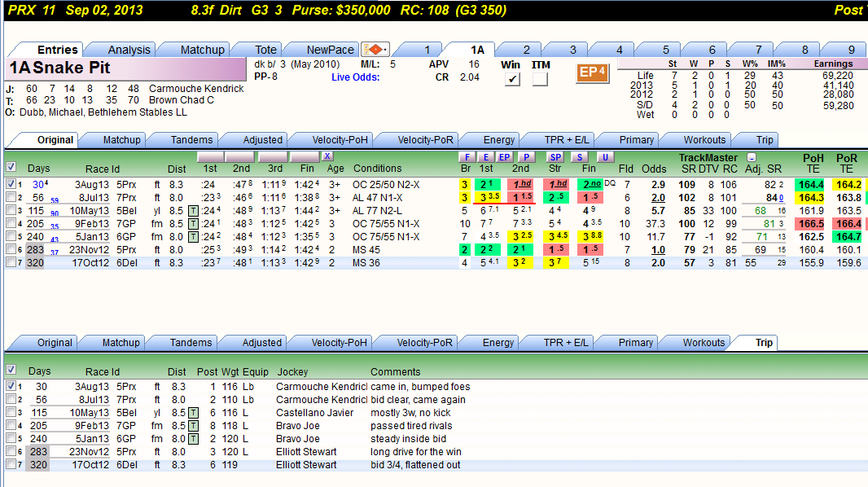Image resolution: width=868 pixels, height=487 pixels.
Task: Check the ITM checkbox
Action: click(x=540, y=79)
